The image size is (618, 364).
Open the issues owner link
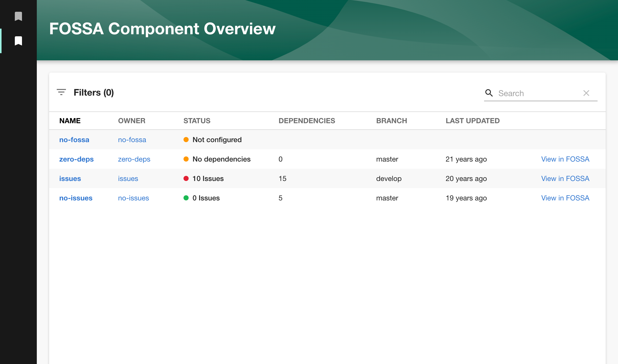[128, 179]
